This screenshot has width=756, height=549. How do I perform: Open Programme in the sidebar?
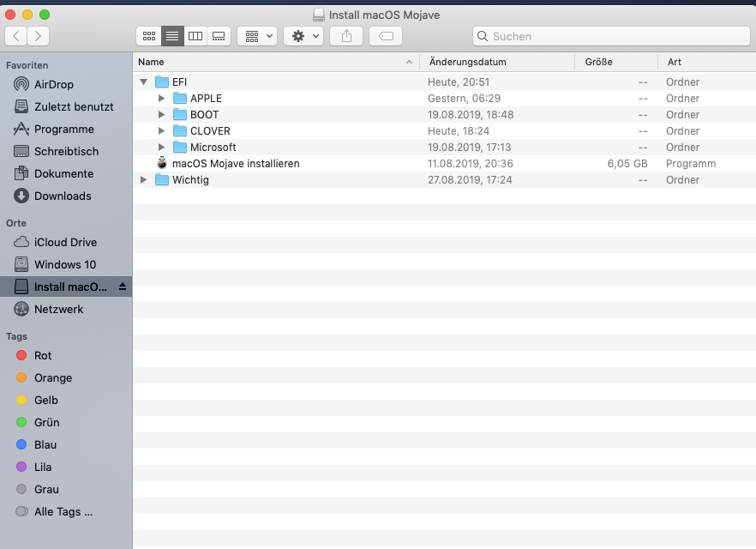point(66,130)
